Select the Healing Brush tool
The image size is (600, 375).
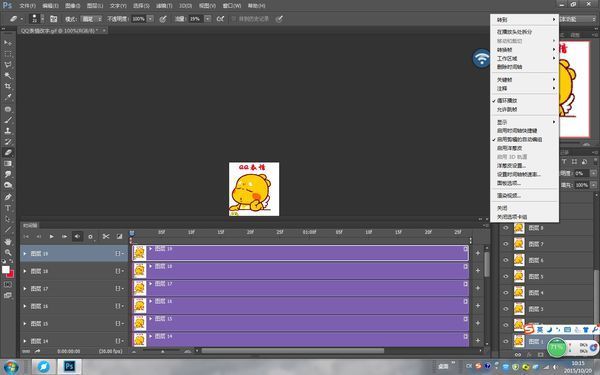(8, 109)
